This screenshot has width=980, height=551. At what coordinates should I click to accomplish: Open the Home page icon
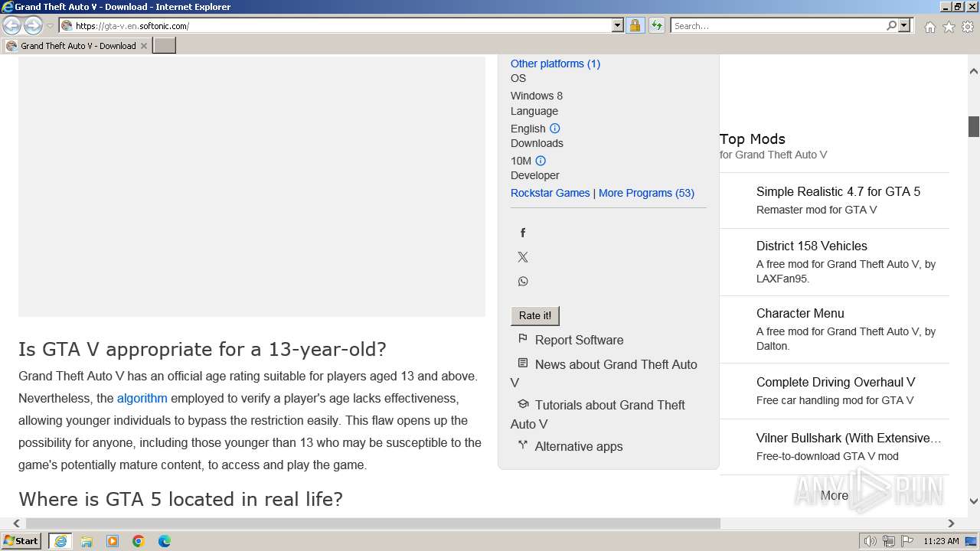pyautogui.click(x=929, y=27)
